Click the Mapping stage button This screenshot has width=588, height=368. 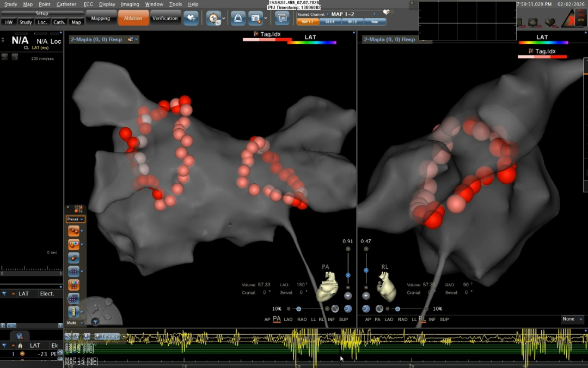point(101,19)
